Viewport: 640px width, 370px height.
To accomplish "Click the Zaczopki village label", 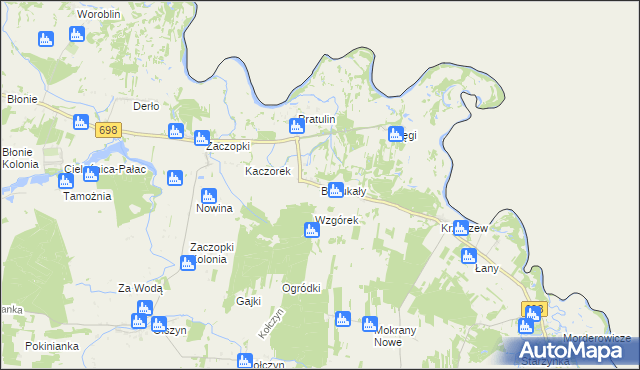I will (228, 146).
